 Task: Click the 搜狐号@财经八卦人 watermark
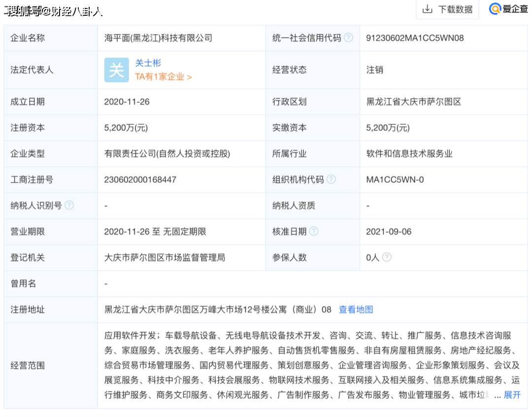tap(53, 11)
